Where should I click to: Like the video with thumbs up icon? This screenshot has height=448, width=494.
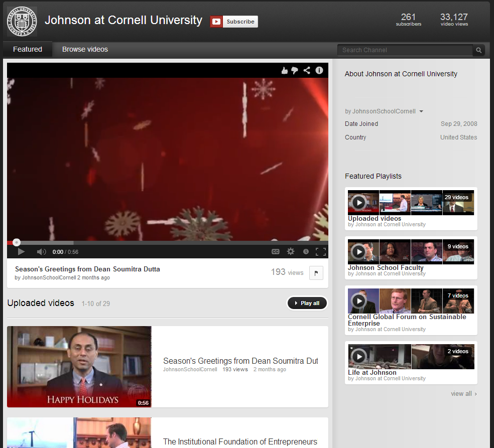(285, 71)
